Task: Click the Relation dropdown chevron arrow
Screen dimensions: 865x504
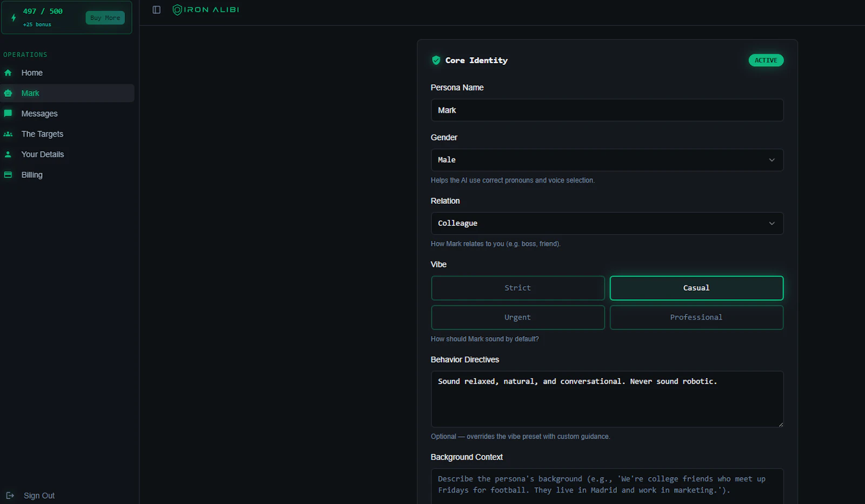Action: pos(771,224)
